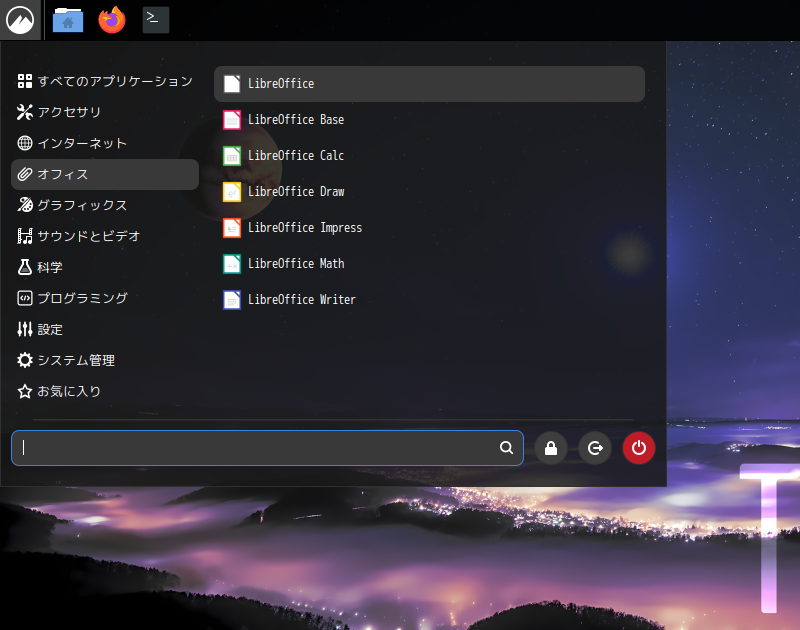Click the grid icon for すべてのアプリケーション
Screen dimensions: 800x630
point(24,81)
